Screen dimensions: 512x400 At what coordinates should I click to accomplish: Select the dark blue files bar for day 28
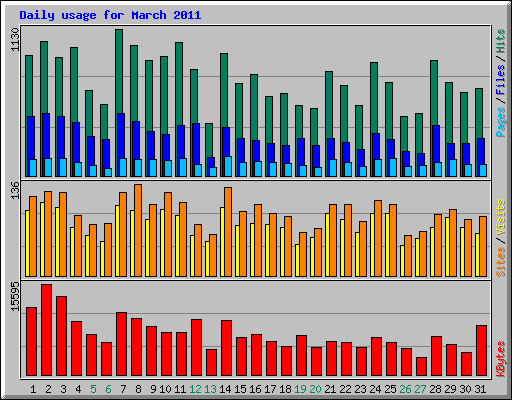pos(436,144)
